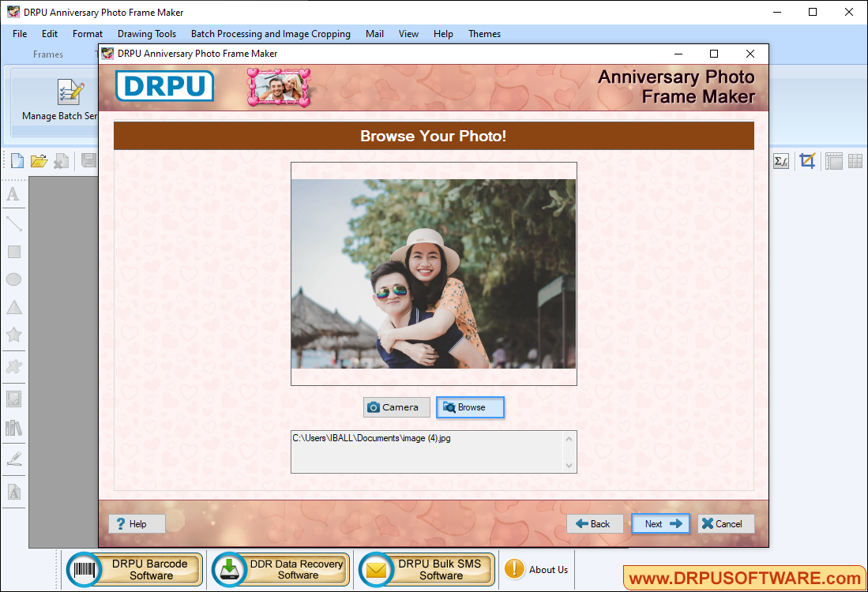Click the formula Σfx toolbar icon
This screenshot has width=868, height=592.
pyautogui.click(x=780, y=161)
